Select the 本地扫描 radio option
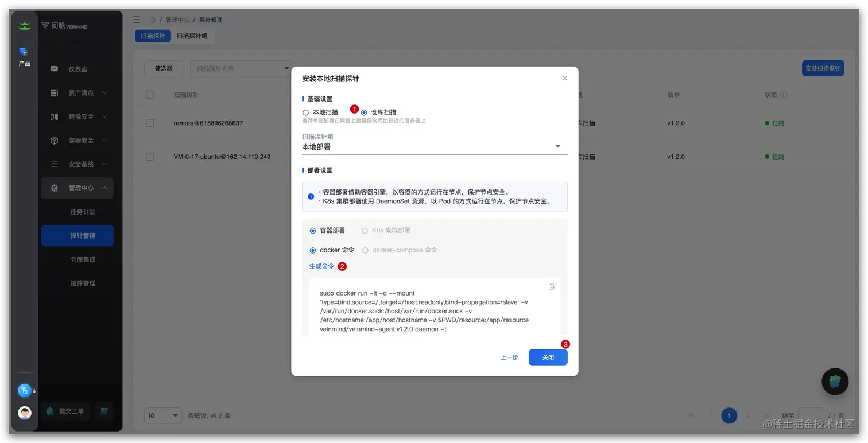Image resolution: width=868 pixels, height=443 pixels. tap(305, 112)
